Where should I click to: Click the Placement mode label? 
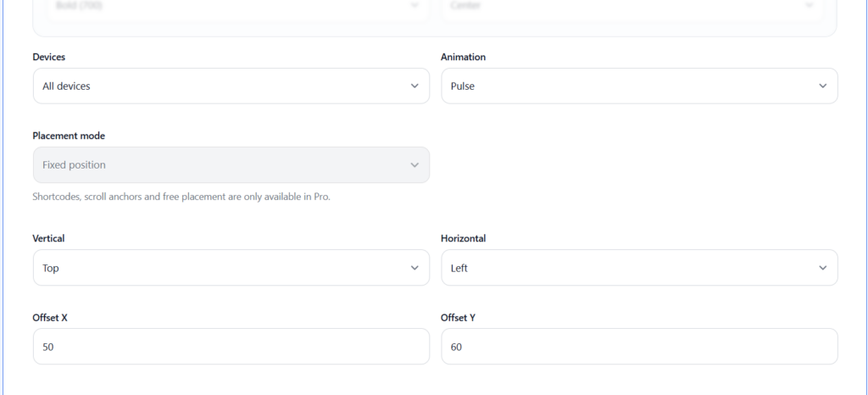click(69, 136)
